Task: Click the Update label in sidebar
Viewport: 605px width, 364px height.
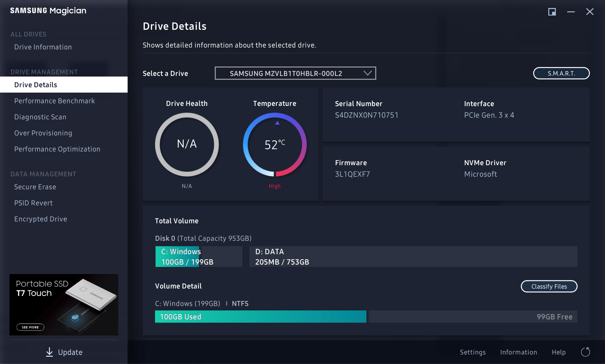Action: [x=70, y=352]
